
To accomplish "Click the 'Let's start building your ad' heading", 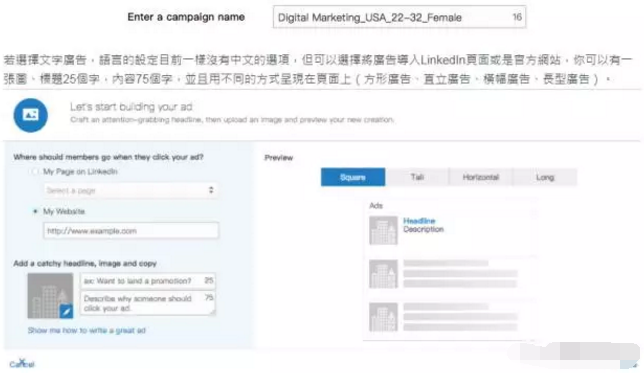I will point(131,107).
